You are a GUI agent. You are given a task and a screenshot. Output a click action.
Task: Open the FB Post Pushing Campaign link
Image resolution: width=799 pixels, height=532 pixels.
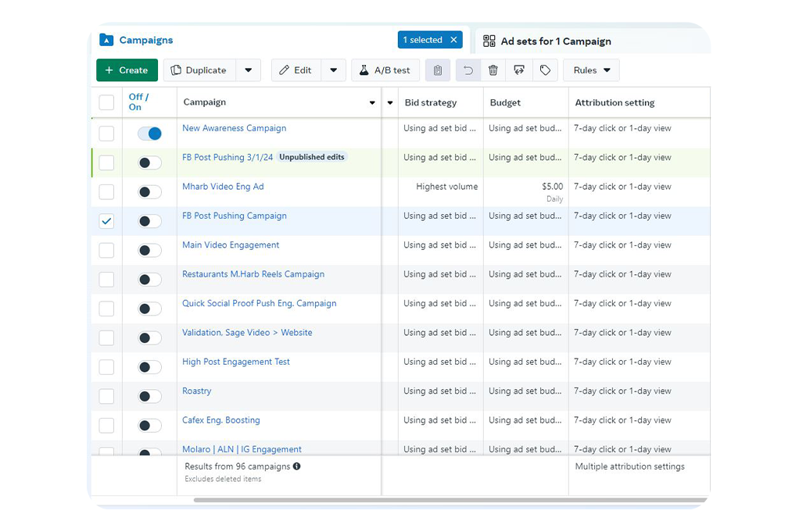tap(235, 216)
